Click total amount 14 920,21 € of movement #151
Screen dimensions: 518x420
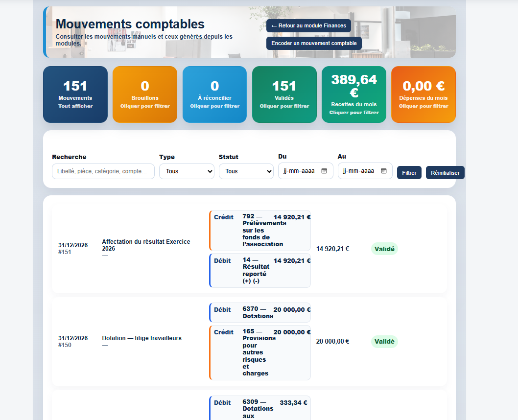[x=332, y=249]
